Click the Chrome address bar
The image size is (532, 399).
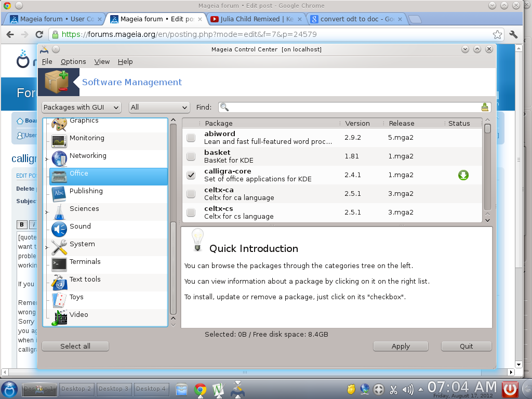click(276, 34)
